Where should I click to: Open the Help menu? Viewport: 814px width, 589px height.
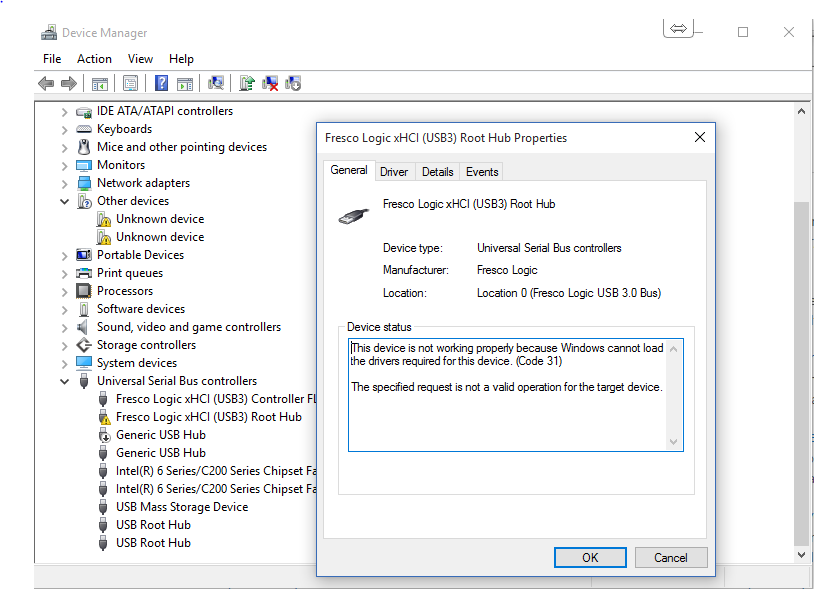tap(181, 59)
